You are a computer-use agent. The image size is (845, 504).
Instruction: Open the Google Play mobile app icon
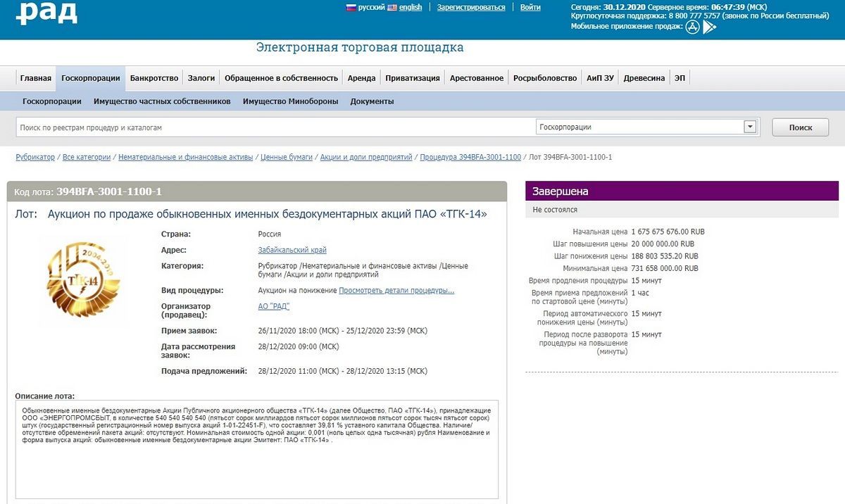[x=709, y=27]
